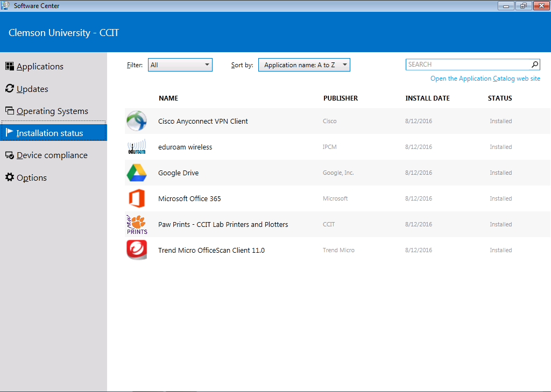551x392 pixels.
Task: Click the Installation status flag icon
Action: coord(10,133)
